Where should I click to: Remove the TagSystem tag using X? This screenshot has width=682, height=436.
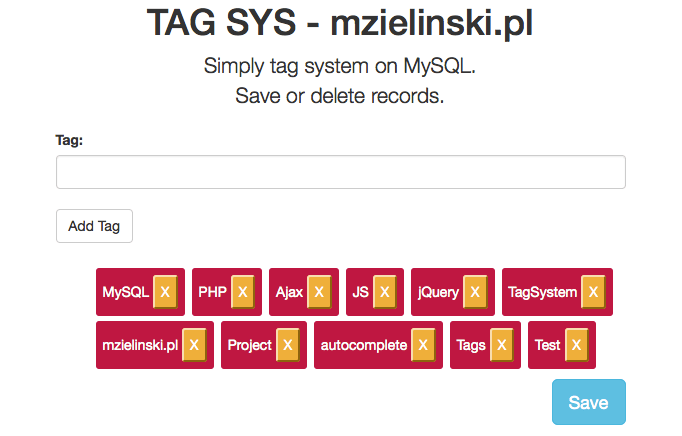593,292
